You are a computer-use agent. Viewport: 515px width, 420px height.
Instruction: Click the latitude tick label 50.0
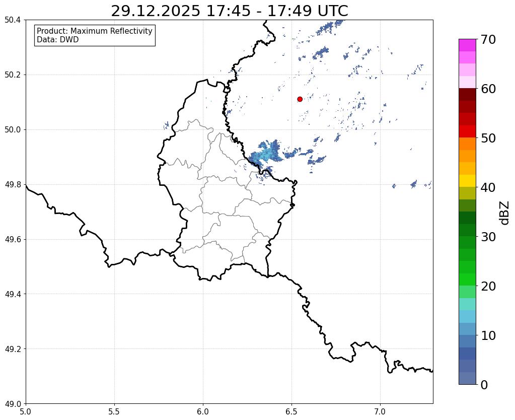click(13, 130)
